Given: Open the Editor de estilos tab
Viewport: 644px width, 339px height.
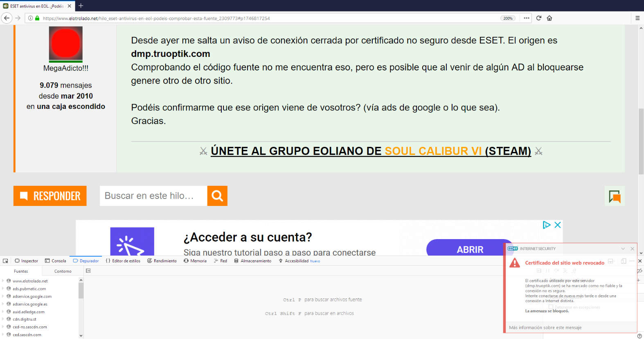Looking at the screenshot, I should [123, 261].
